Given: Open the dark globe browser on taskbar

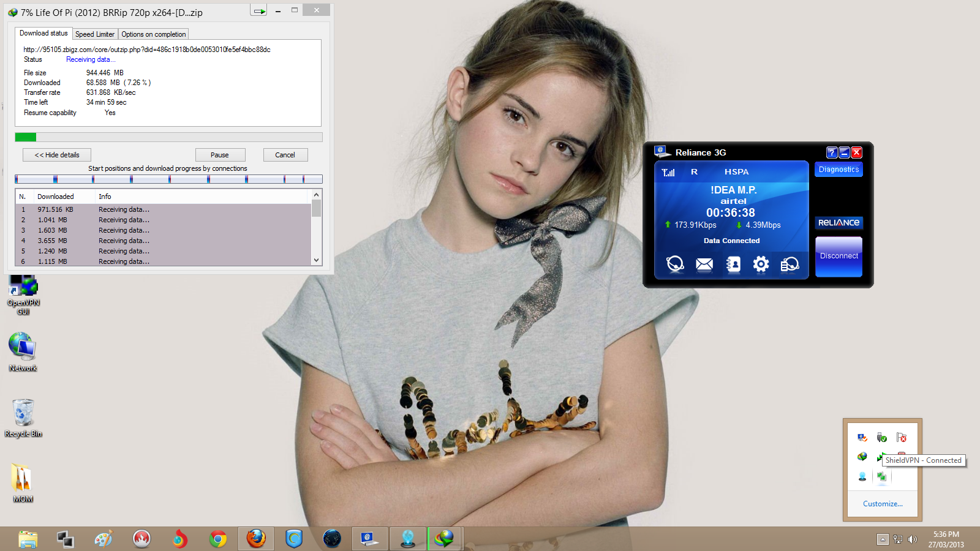Looking at the screenshot, I should pyautogui.click(x=332, y=539).
